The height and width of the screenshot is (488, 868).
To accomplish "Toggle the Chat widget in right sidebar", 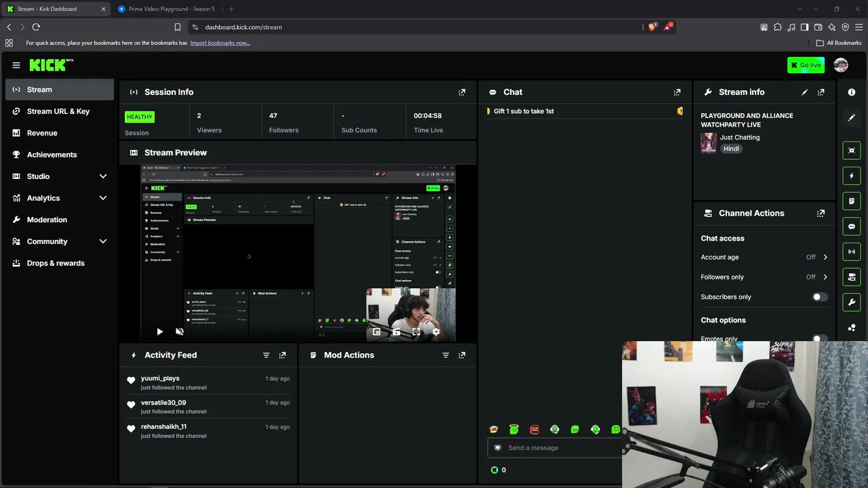I will (x=852, y=226).
